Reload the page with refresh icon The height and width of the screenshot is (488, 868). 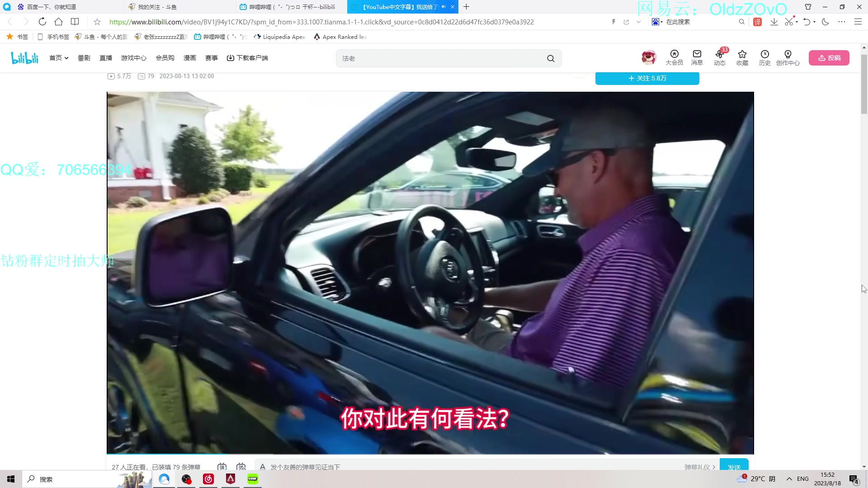click(x=42, y=22)
